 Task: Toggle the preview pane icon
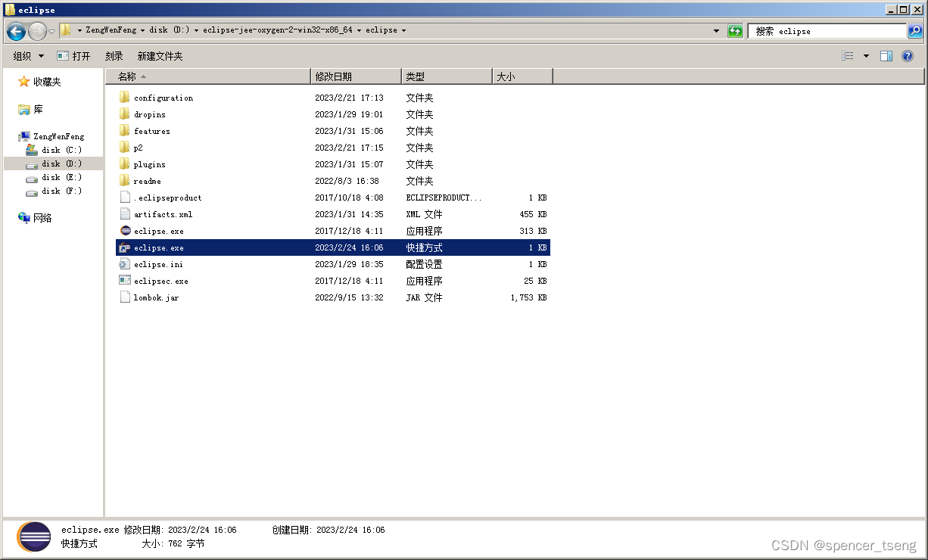pos(886,55)
